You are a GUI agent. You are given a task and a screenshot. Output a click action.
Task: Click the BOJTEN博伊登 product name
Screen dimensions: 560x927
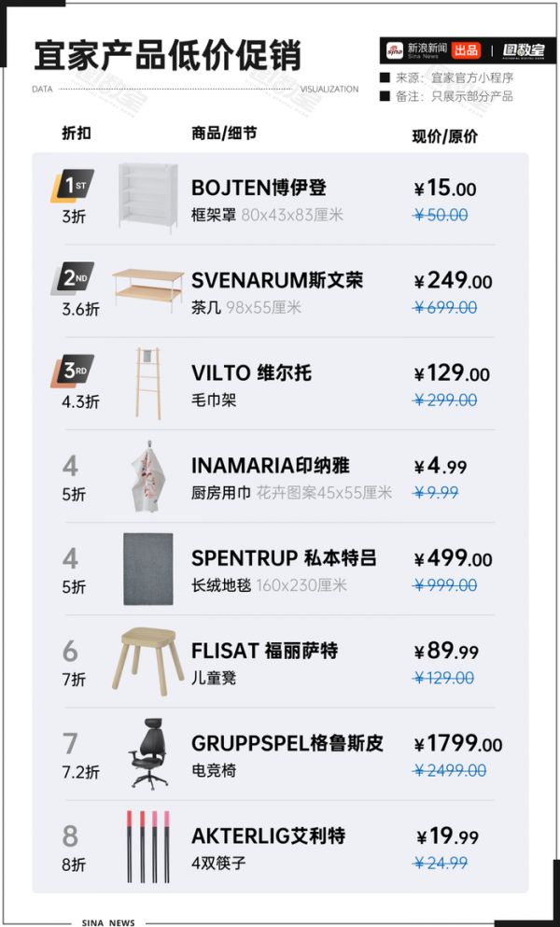[259, 189]
